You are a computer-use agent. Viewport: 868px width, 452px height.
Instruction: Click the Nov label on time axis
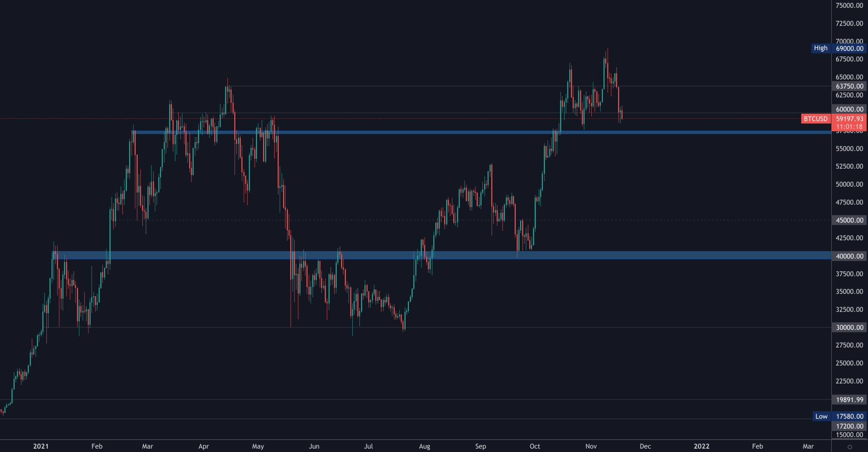pyautogui.click(x=591, y=446)
